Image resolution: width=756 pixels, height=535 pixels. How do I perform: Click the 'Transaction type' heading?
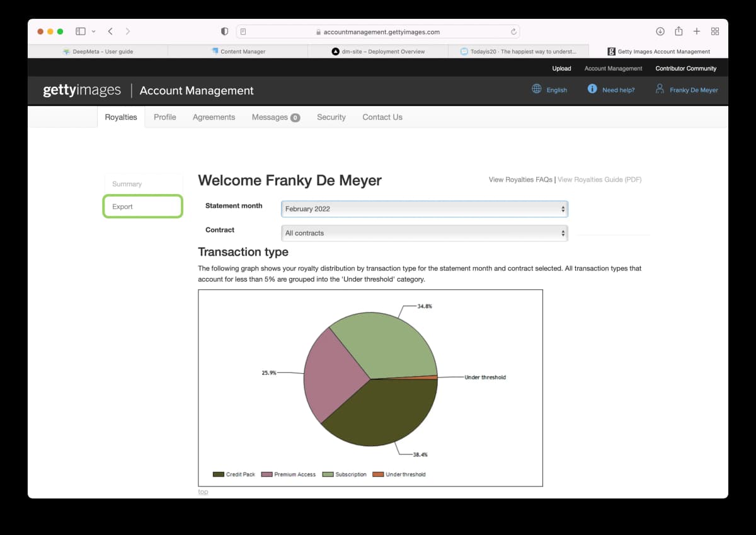(243, 252)
